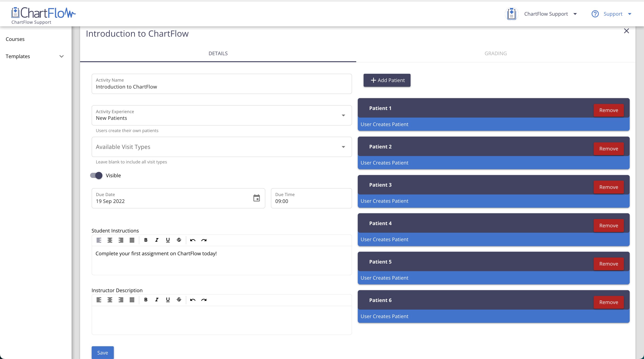Click undo in Student Instructions toolbar
644x359 pixels.
(x=193, y=240)
